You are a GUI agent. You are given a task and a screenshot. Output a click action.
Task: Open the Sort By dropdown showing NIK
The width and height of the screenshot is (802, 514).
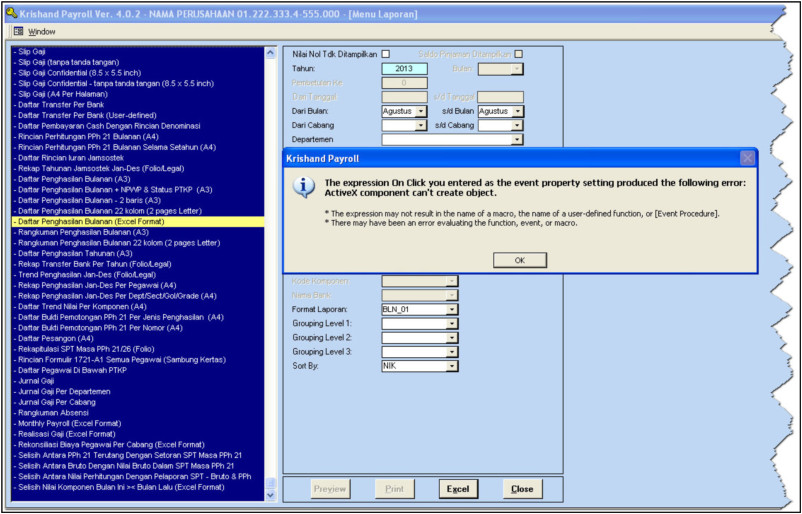pyautogui.click(x=452, y=366)
